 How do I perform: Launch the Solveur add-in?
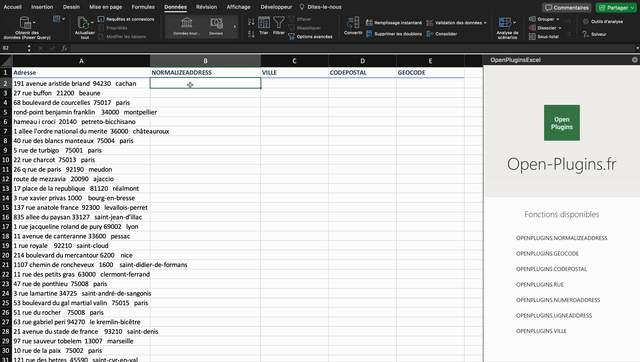tap(594, 34)
